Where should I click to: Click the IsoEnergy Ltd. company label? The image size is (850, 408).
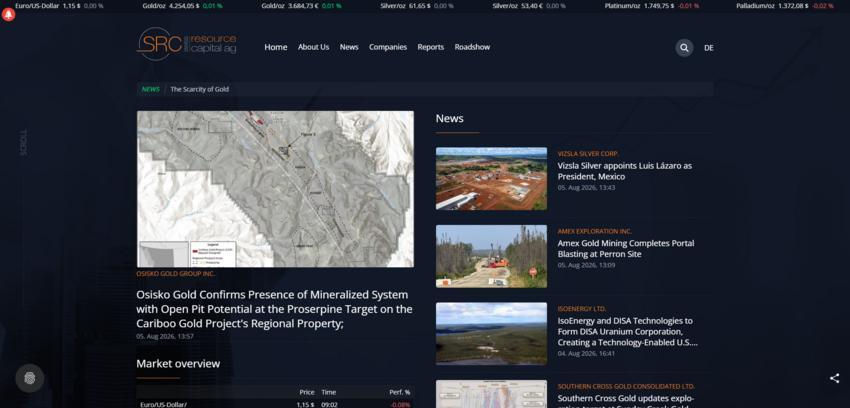coord(582,309)
